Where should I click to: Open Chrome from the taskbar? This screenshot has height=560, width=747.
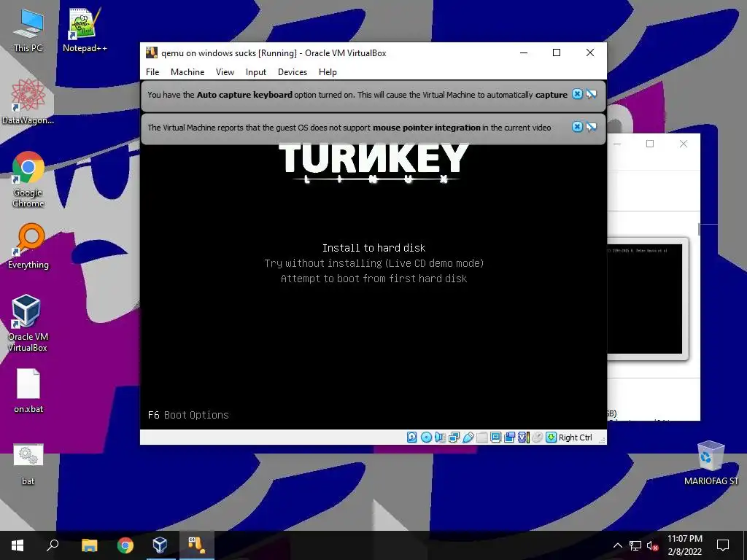pyautogui.click(x=125, y=545)
